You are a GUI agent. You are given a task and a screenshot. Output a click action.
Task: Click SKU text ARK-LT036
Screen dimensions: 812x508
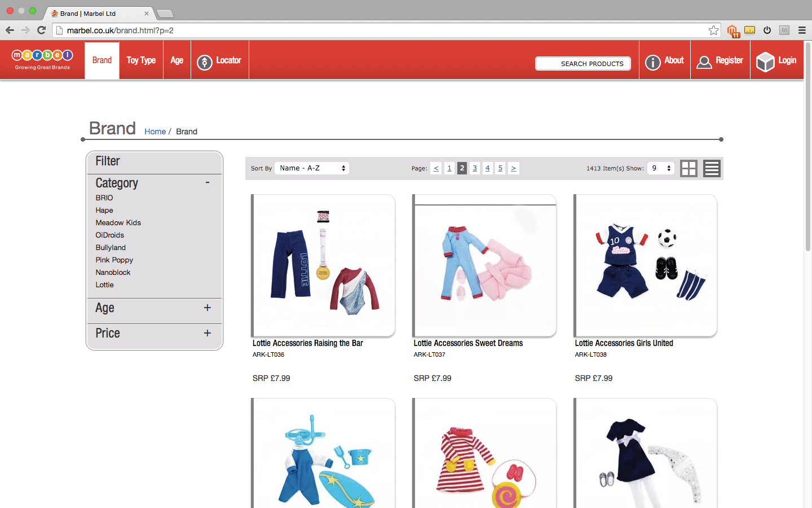click(x=268, y=354)
